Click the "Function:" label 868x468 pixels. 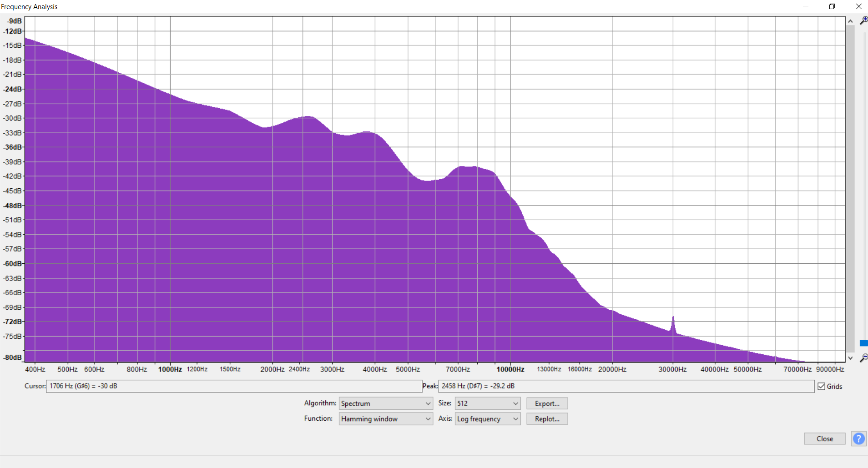pos(318,418)
